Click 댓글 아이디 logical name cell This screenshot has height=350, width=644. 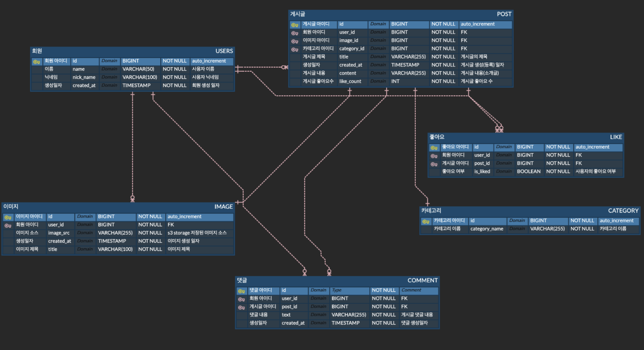pos(261,290)
